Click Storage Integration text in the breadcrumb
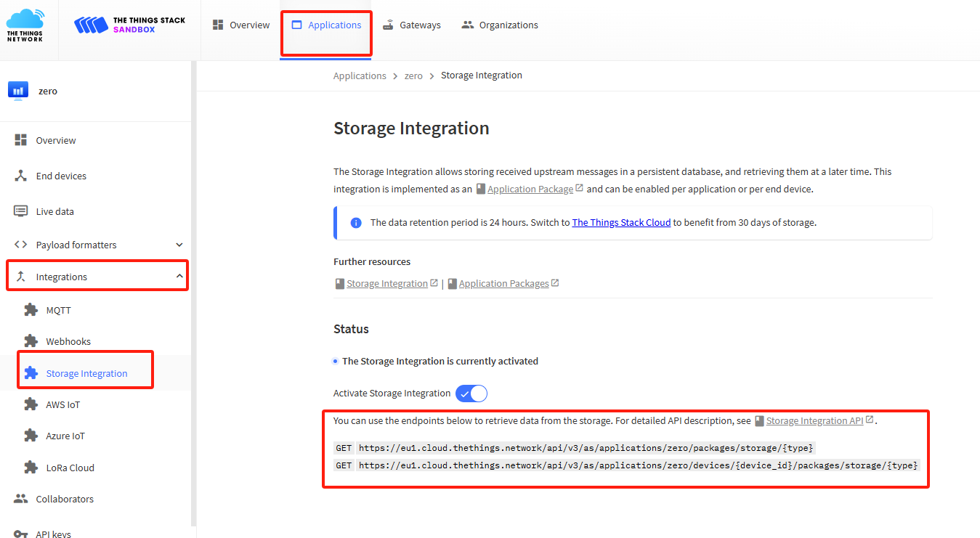The height and width of the screenshot is (538, 980). (482, 76)
